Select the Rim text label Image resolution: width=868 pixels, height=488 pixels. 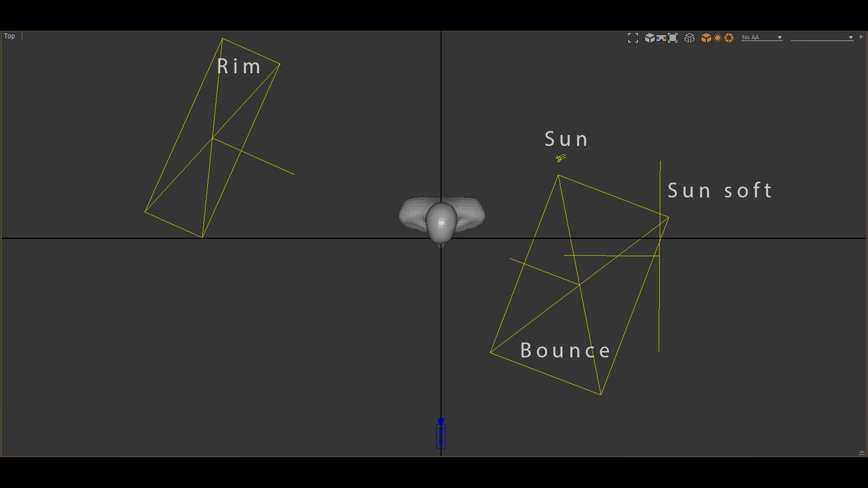click(x=239, y=66)
